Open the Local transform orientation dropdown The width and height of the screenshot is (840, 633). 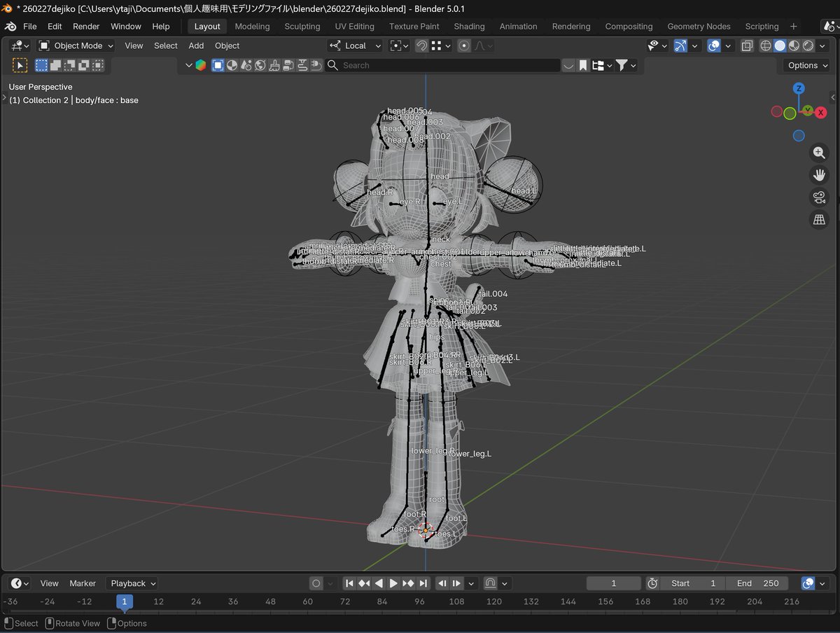355,46
